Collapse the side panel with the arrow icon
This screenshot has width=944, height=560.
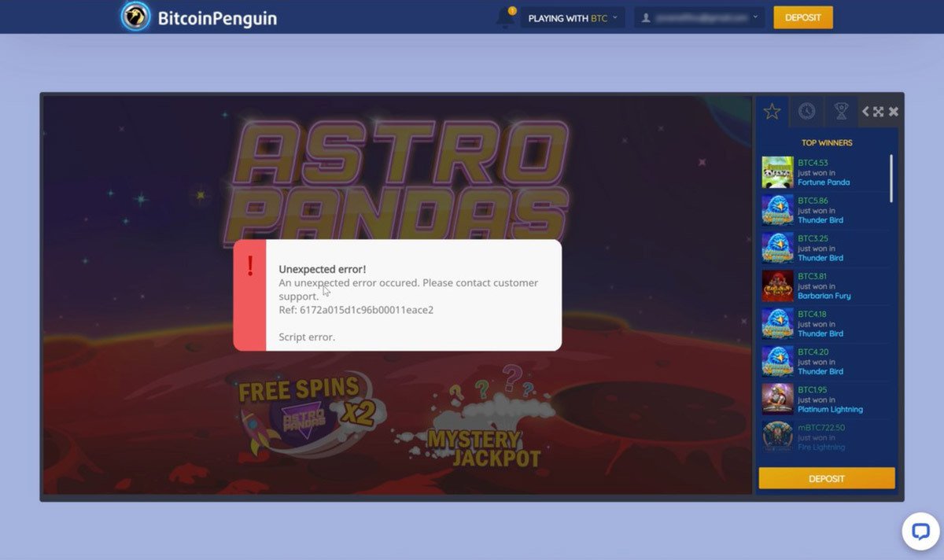tap(865, 112)
